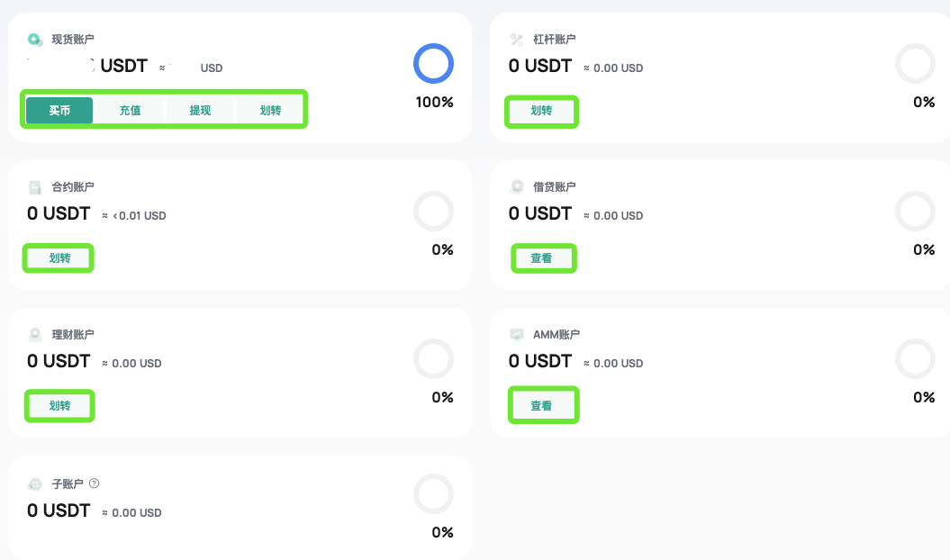The image size is (950, 560).
Task: Click the 0% ring of 杠杆账户
Action: (915, 64)
